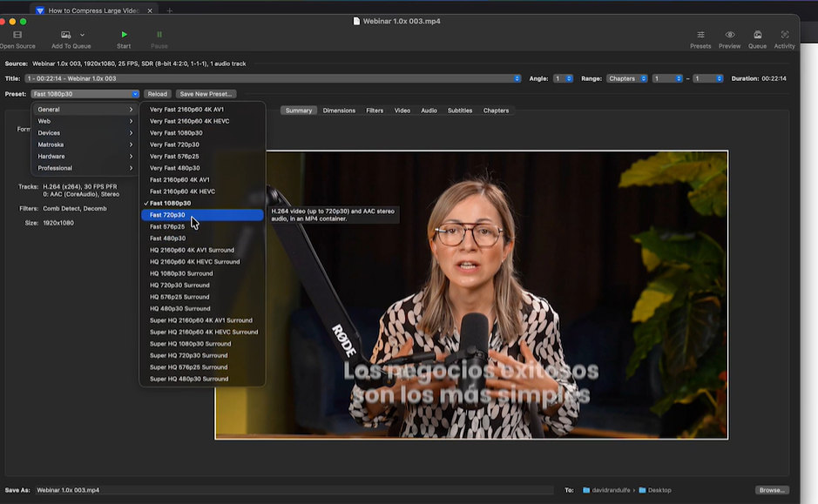This screenshot has width=818, height=504.
Task: Open the Preview window icon
Action: click(x=729, y=35)
